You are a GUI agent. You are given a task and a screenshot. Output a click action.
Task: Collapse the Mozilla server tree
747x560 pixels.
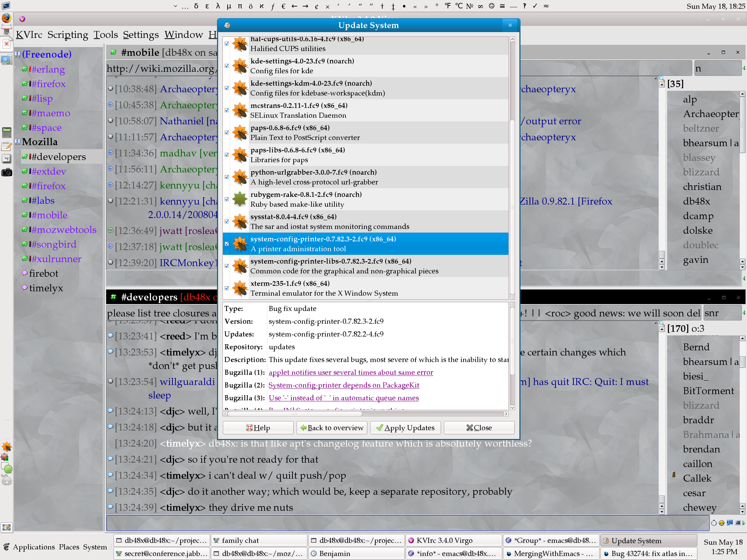[18, 141]
